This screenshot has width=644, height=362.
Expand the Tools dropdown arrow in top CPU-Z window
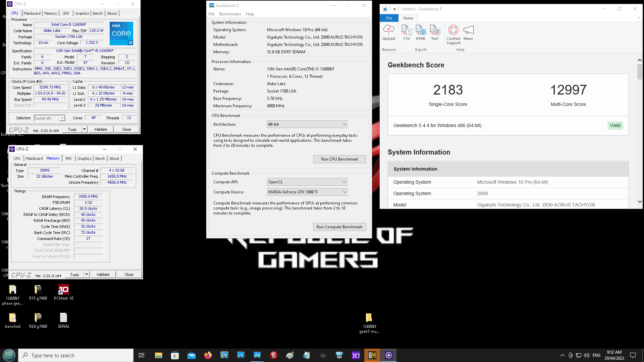pyautogui.click(x=85, y=129)
